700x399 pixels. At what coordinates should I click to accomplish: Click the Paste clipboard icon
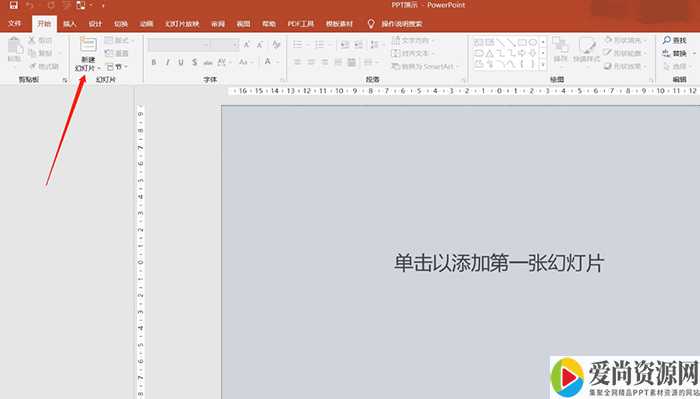coord(15,46)
